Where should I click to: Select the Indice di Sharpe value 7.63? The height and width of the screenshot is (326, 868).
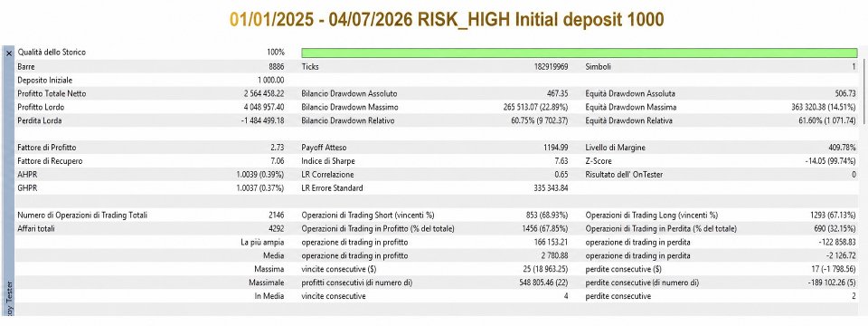coord(561,161)
